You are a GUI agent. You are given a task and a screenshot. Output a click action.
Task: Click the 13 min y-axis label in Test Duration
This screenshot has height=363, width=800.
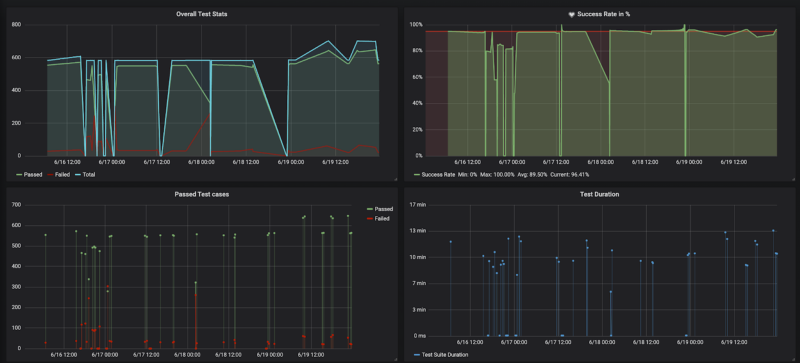[x=418, y=231]
